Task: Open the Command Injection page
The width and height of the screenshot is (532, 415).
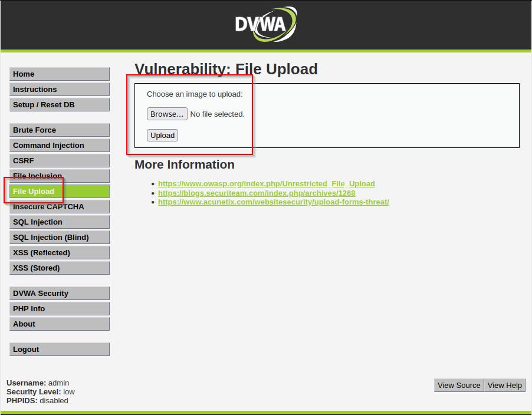Action: tap(60, 145)
